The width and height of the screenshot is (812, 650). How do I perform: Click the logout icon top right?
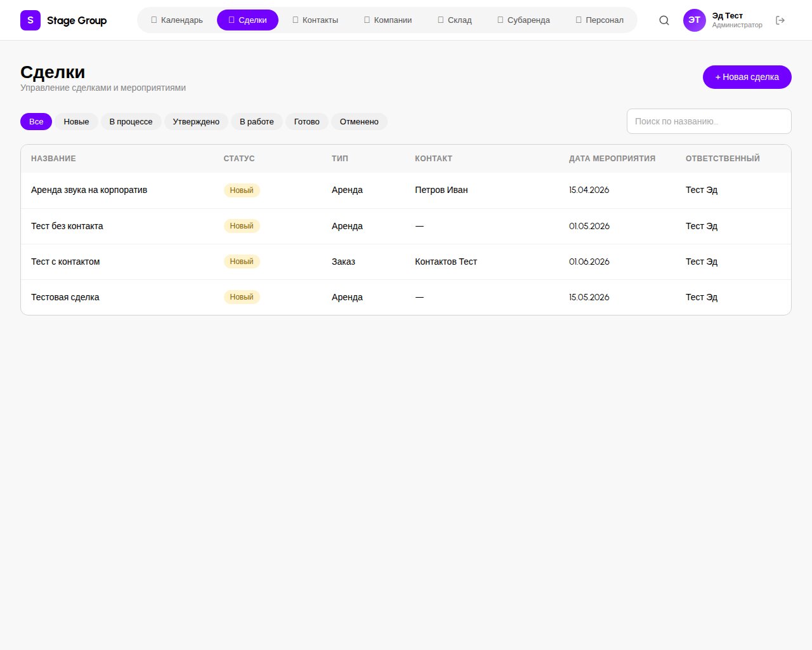(780, 20)
